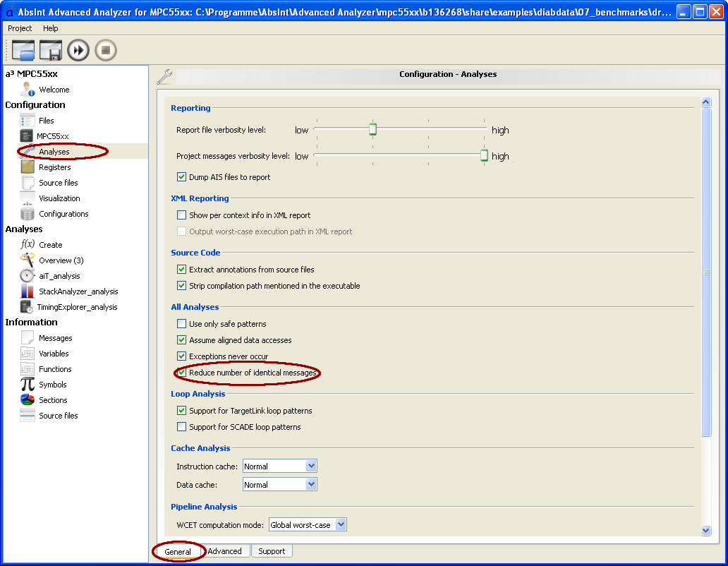Click the Functions table icon
728x566 pixels.
pos(28,368)
